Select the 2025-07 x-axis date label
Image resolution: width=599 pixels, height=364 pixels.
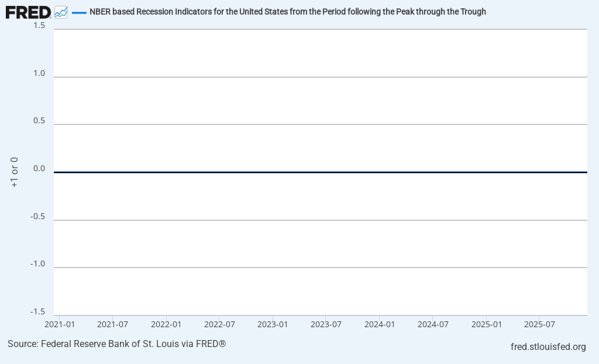pyautogui.click(x=539, y=324)
